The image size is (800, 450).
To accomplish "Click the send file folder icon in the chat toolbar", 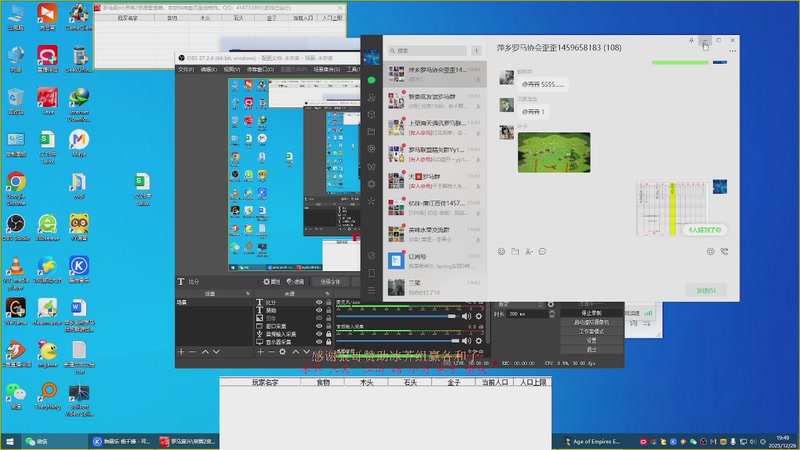I will pos(515,252).
